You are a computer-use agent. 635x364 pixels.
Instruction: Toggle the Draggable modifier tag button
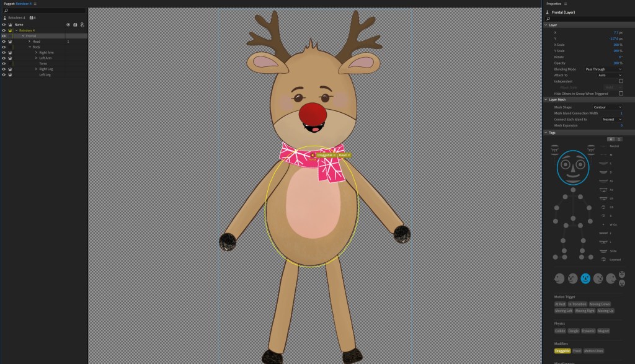[562, 350]
